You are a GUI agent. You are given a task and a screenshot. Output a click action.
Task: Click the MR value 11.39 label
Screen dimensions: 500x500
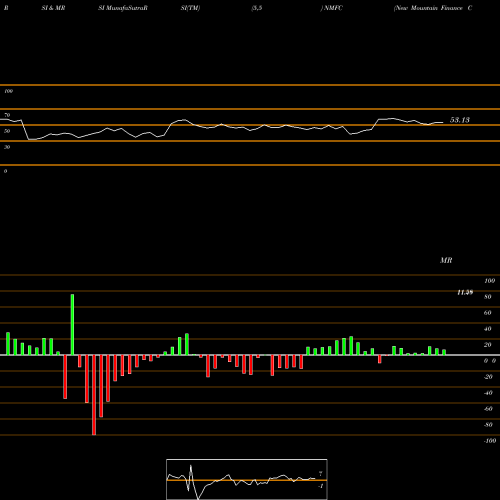coord(465,292)
